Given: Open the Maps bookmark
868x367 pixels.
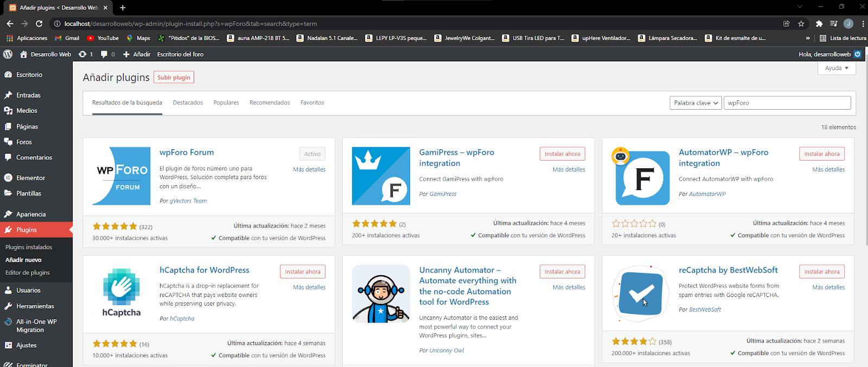Looking at the screenshot, I should pyautogui.click(x=138, y=38).
